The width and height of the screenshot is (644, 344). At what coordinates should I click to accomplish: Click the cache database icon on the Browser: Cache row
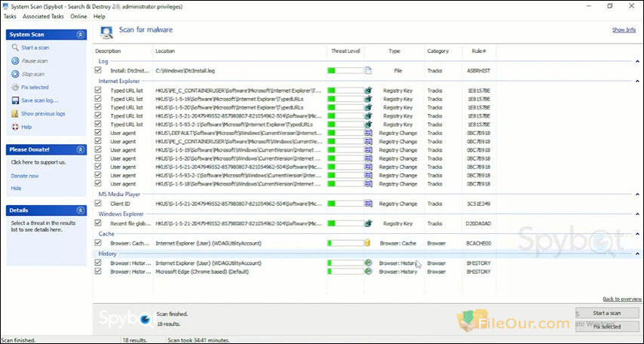pos(367,243)
